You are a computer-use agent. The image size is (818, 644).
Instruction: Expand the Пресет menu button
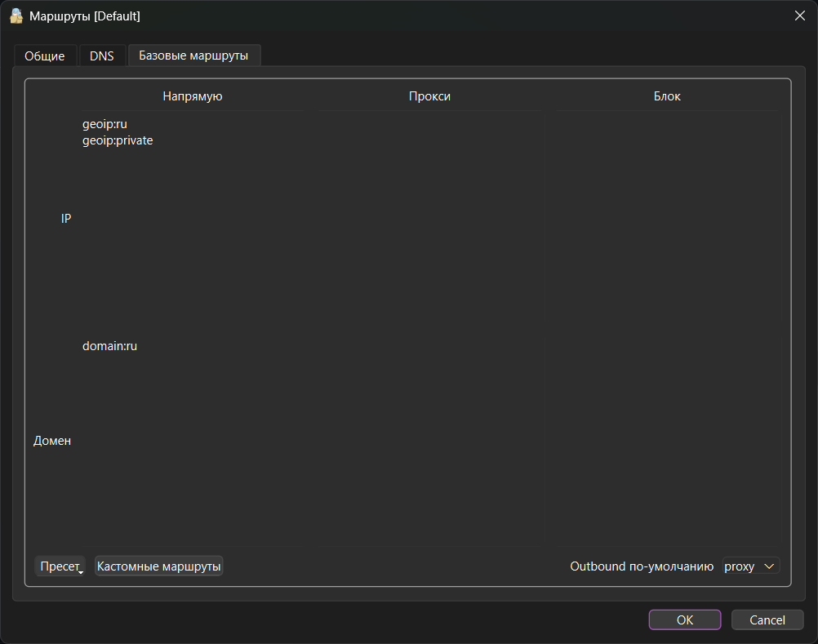pyautogui.click(x=60, y=566)
